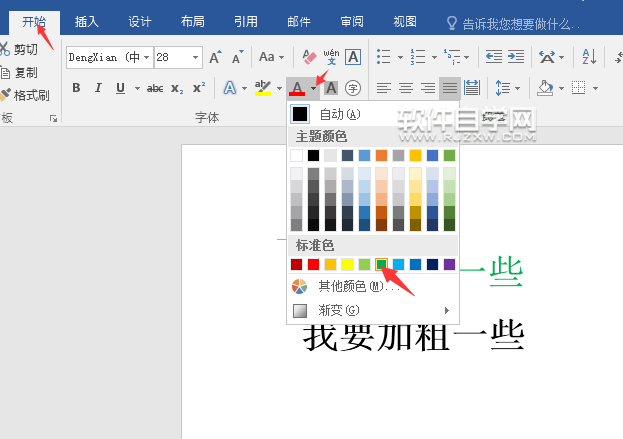Open the Phonetic Guide (wén) tool
Image resolution: width=623 pixels, height=439 pixels.
(x=331, y=57)
